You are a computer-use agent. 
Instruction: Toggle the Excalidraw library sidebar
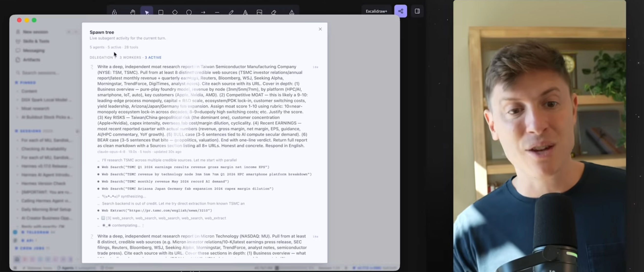[417, 11]
